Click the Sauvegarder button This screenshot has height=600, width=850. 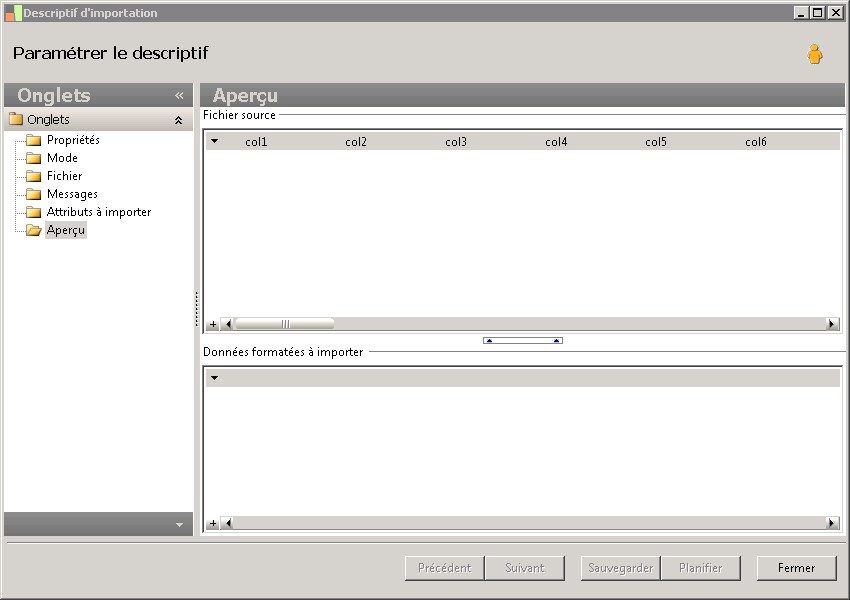[621, 568]
